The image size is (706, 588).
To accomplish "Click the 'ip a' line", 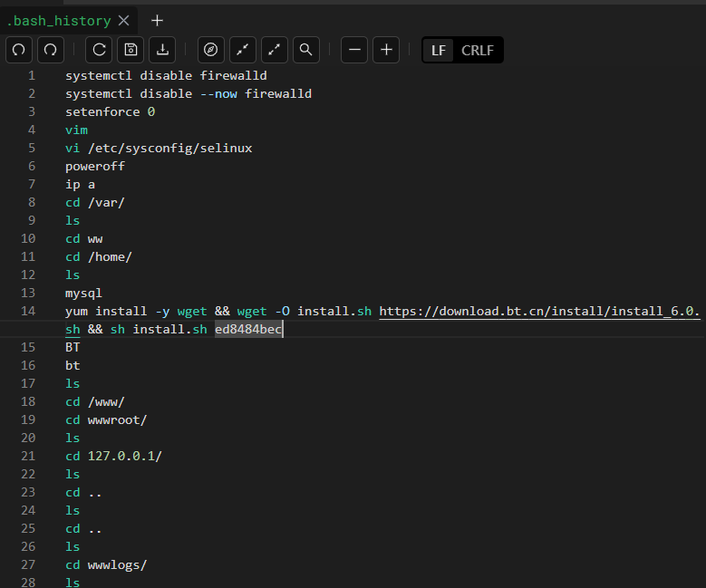I will [x=80, y=185].
